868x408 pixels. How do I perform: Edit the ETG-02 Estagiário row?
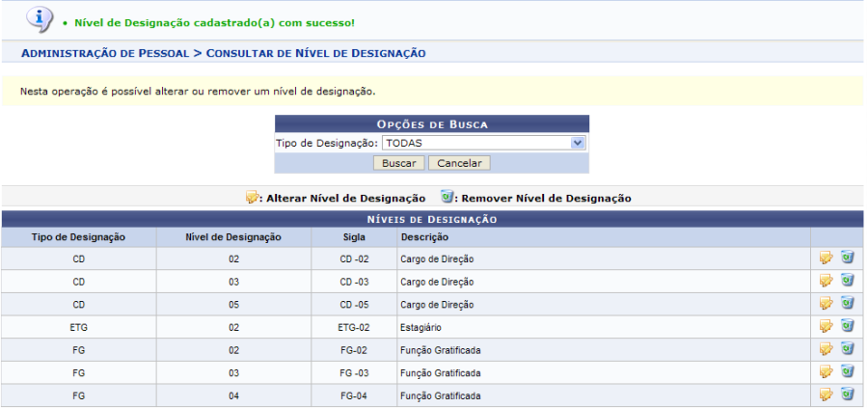(x=826, y=326)
